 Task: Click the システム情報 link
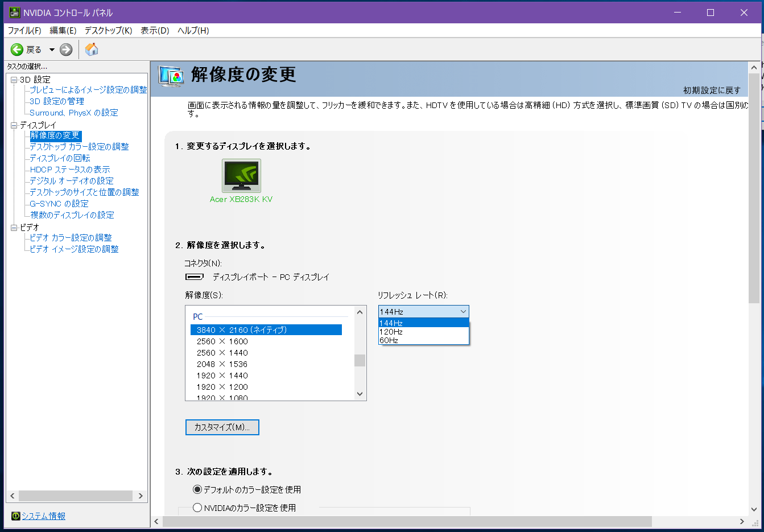(43, 516)
